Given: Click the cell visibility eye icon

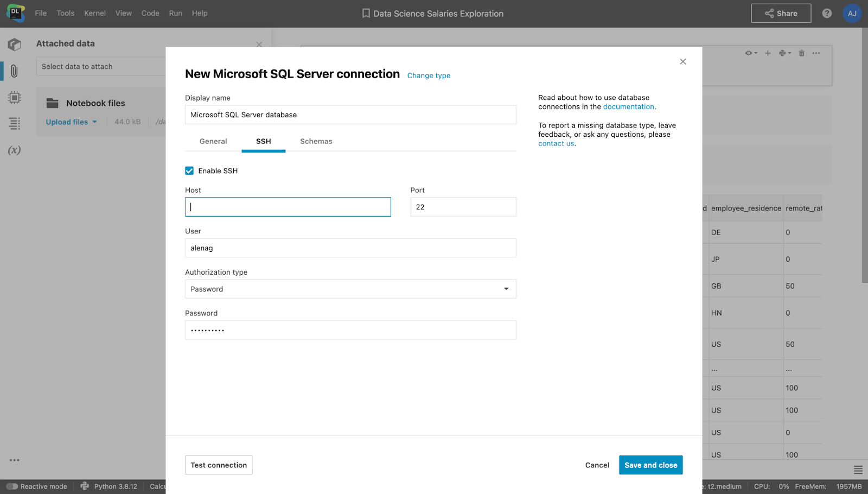Looking at the screenshot, I should tap(751, 53).
